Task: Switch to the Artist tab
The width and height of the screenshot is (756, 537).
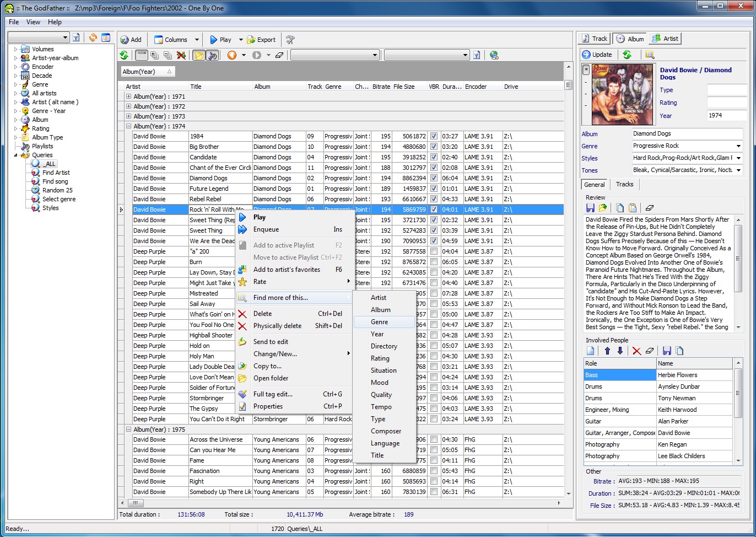Action: tap(665, 39)
